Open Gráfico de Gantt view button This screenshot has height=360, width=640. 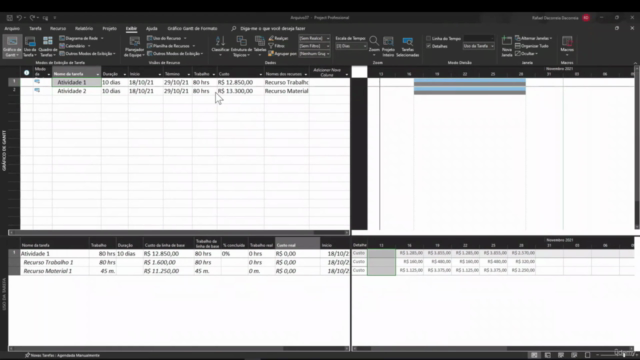tap(12, 46)
